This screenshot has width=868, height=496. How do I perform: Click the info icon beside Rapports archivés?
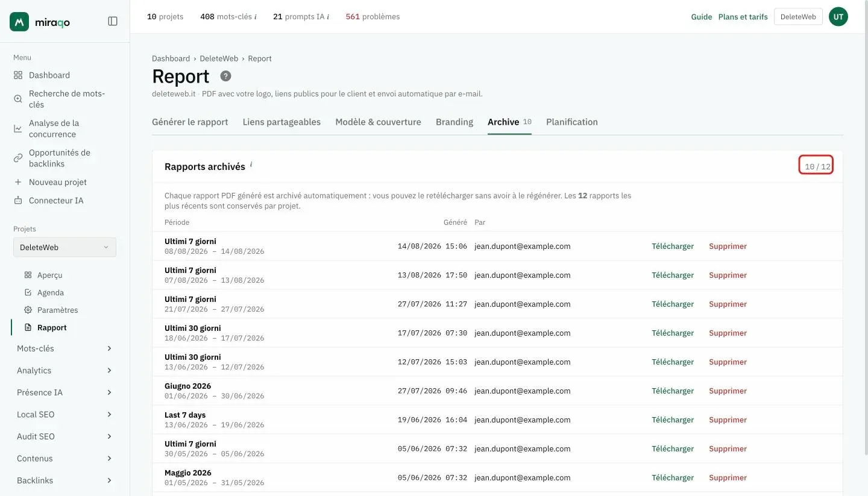click(x=251, y=164)
